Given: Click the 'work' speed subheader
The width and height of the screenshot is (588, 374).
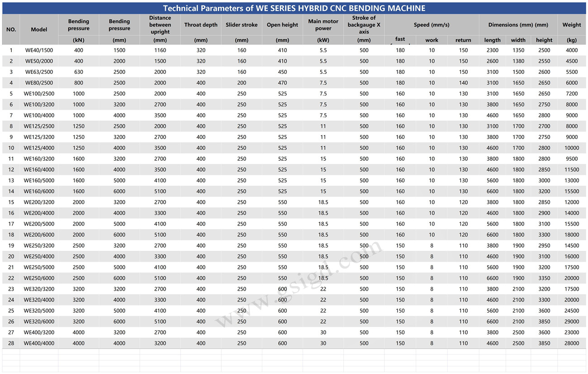Looking at the screenshot, I should [x=432, y=40].
